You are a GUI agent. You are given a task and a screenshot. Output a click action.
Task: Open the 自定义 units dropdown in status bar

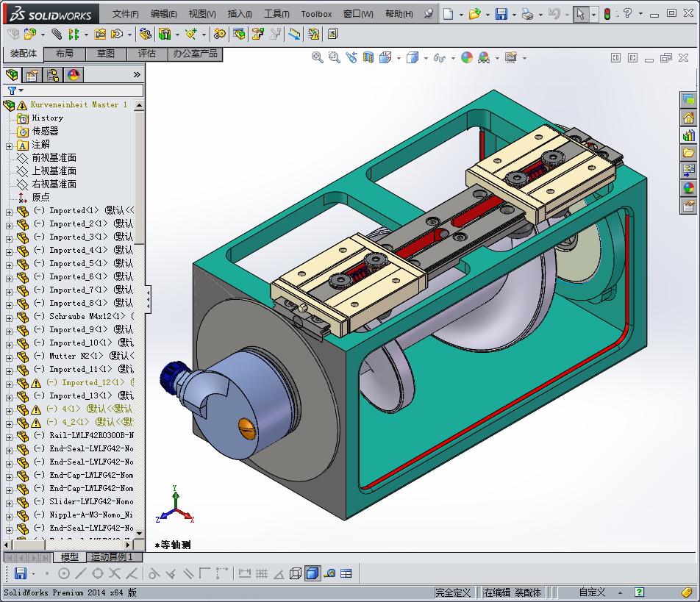[593, 592]
